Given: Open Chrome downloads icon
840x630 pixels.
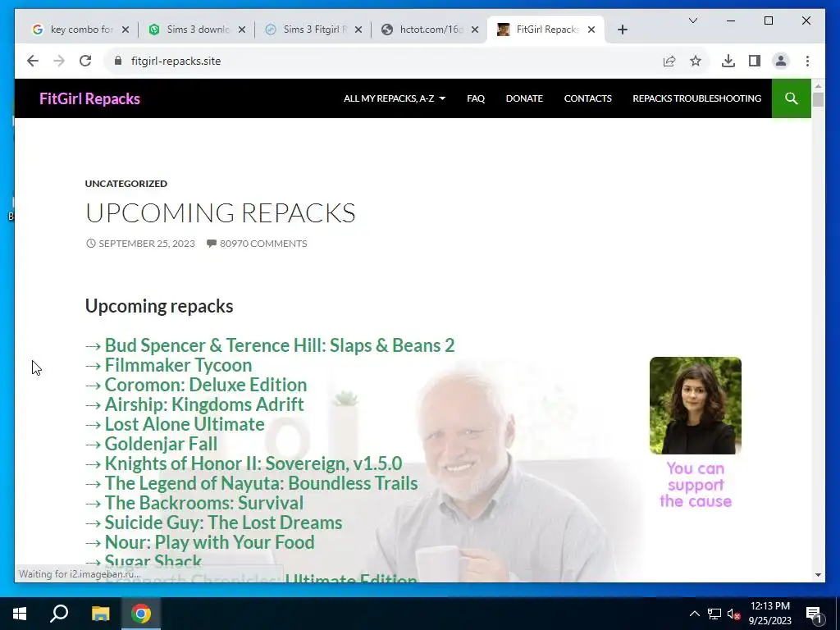Looking at the screenshot, I should tap(728, 61).
